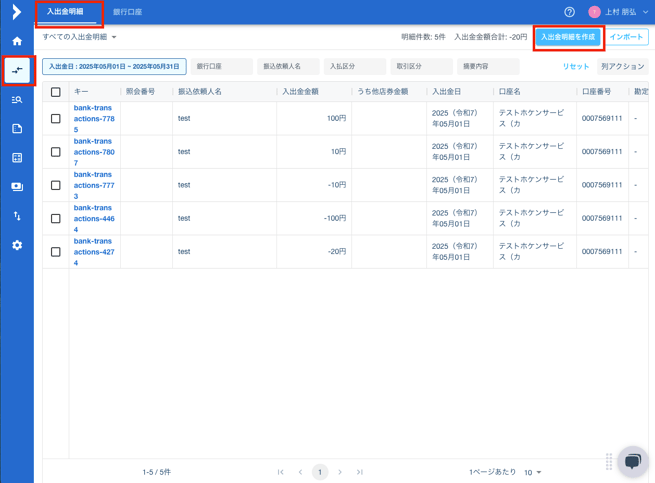The image size is (655, 483).
Task: Click the 1-5 / 5件 count text
Action: tap(157, 472)
